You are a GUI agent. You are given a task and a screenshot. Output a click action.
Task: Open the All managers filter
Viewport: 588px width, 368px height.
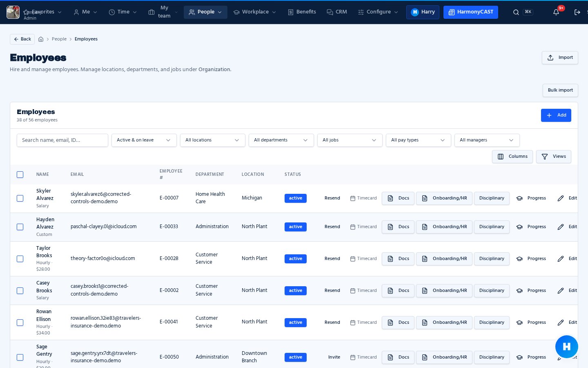coord(487,140)
